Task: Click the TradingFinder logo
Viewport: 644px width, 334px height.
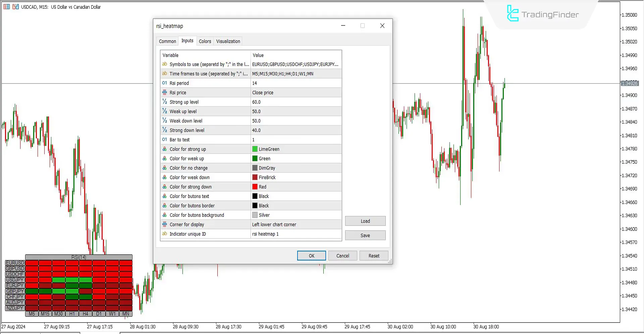Action: click(542, 14)
